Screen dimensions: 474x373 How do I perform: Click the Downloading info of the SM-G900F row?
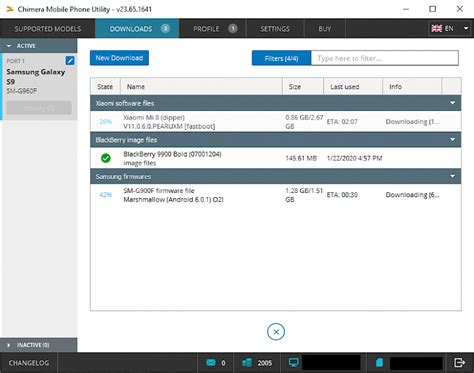coord(412,195)
